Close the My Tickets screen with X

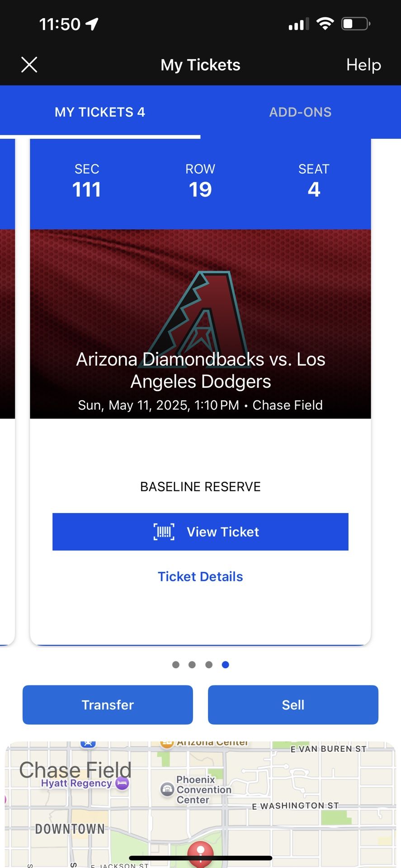(x=29, y=65)
